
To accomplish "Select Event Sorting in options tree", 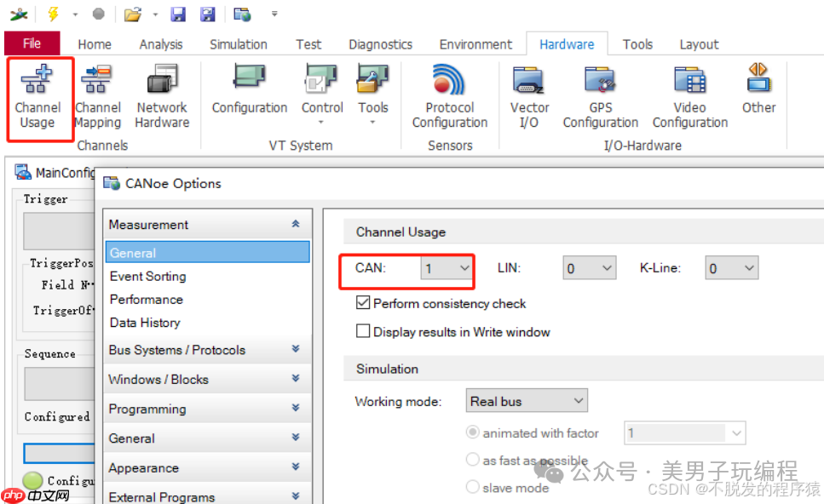I will point(147,276).
